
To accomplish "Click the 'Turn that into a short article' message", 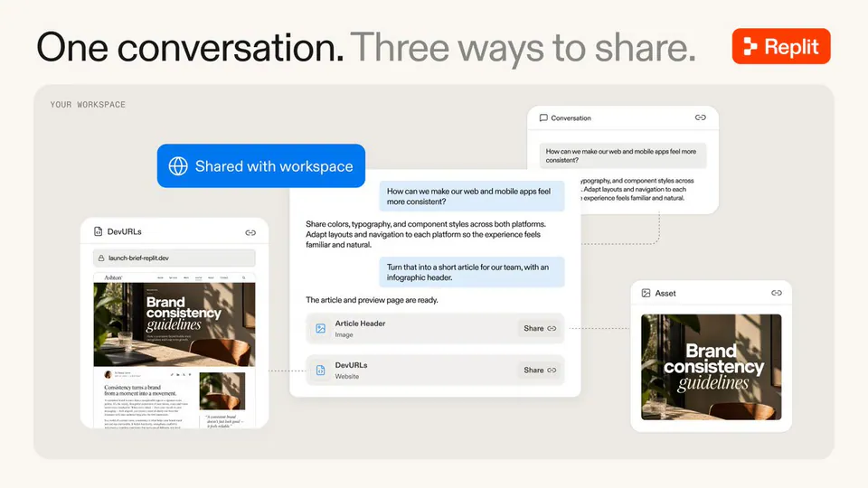I will tap(472, 272).
